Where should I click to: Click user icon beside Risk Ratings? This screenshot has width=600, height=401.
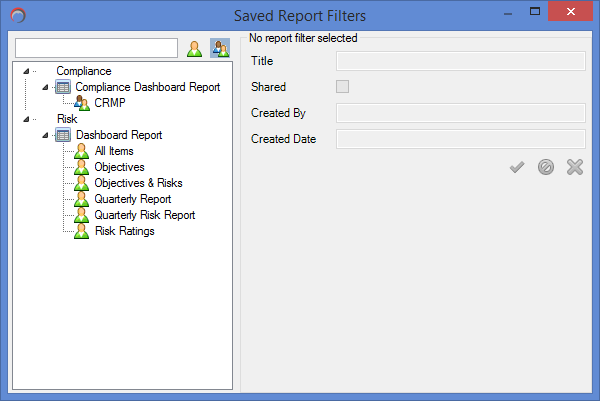tap(82, 231)
